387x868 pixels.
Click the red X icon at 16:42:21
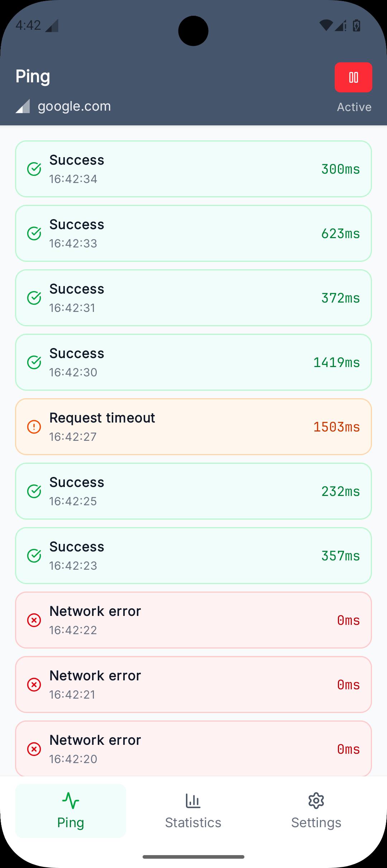[x=34, y=685]
